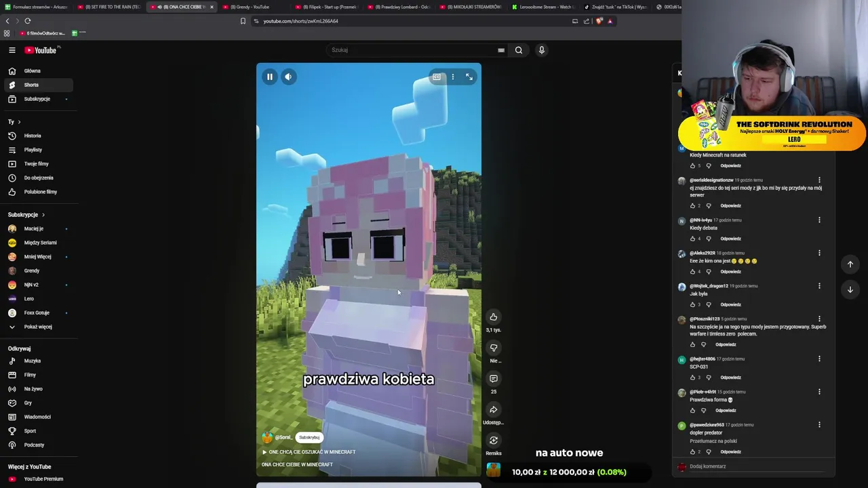
Task: Browse Muzyka under Odkrywaj
Action: [37, 361]
